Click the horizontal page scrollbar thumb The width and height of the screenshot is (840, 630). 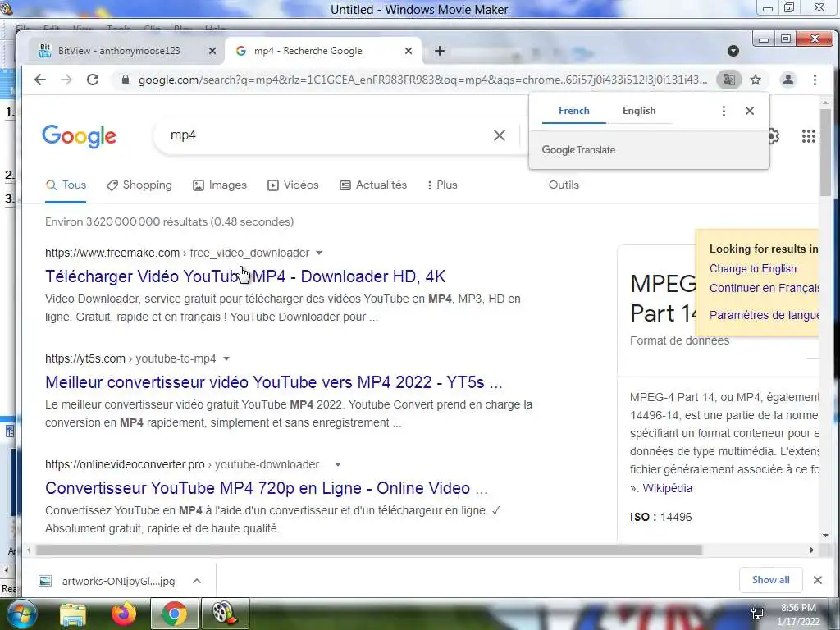368,550
